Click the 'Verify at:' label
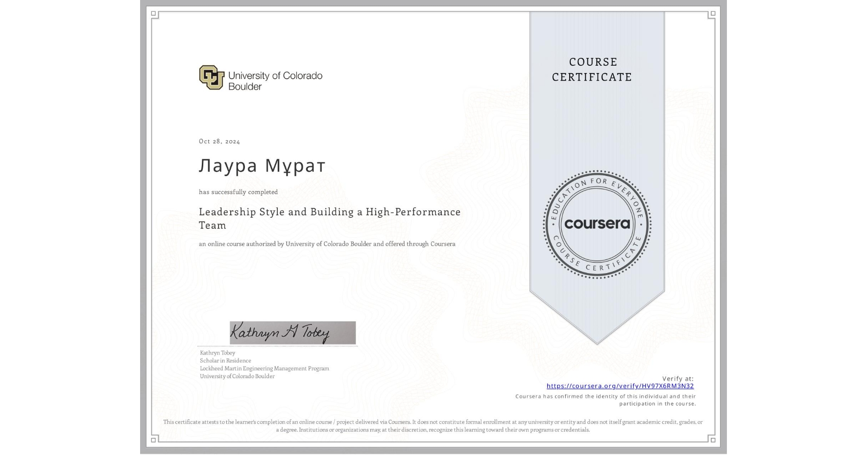This screenshot has height=455, width=868. [x=678, y=379]
